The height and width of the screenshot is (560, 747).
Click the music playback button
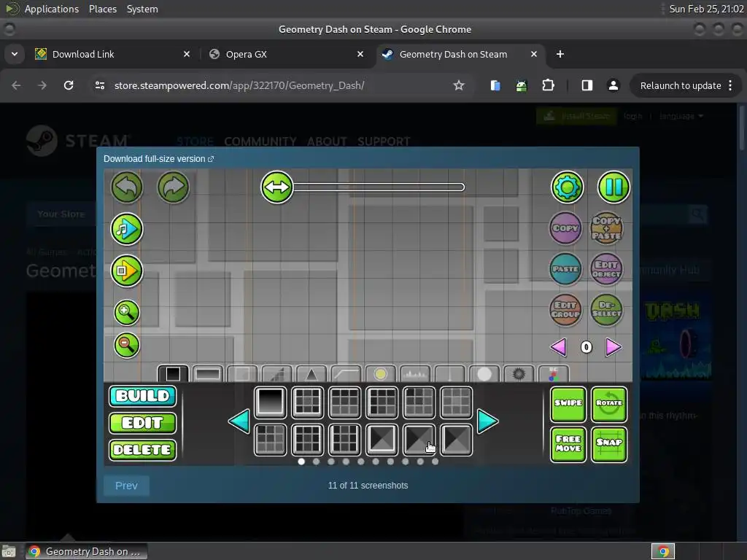tap(127, 229)
